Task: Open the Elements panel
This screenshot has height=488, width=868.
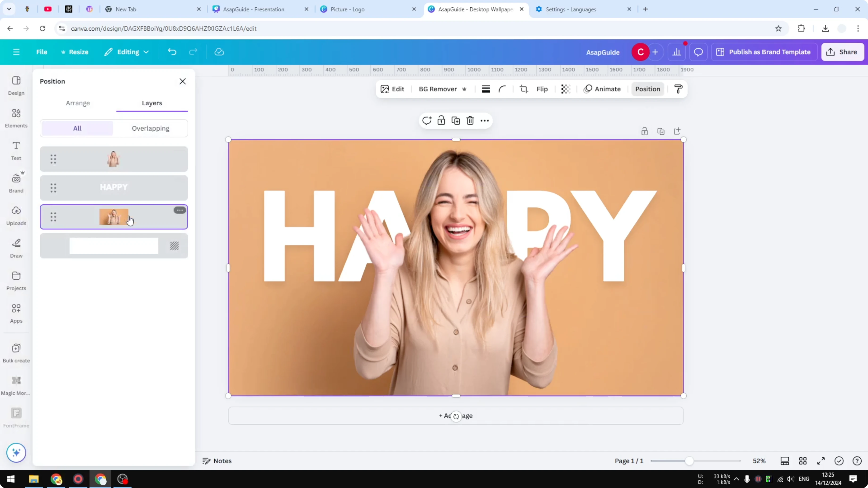Action: pos(16,118)
